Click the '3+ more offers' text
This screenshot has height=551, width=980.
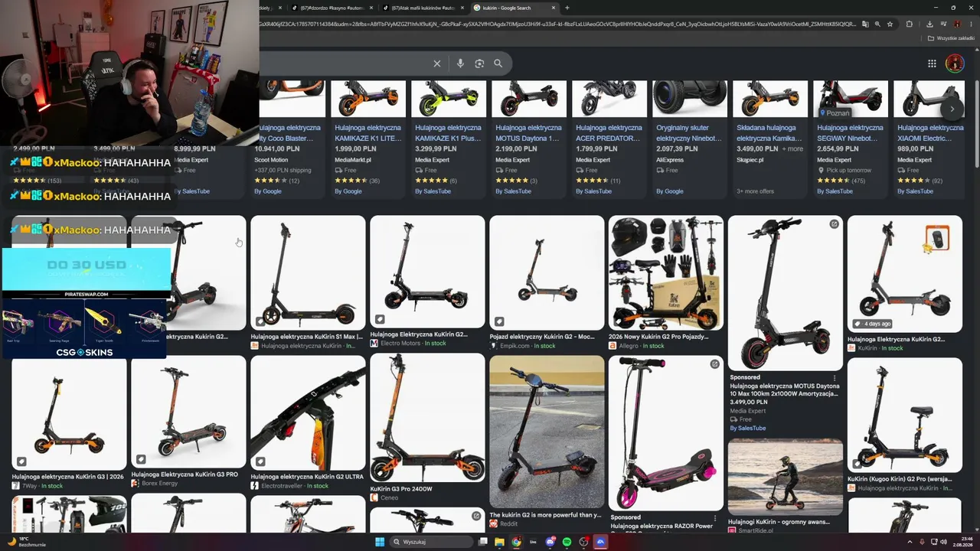click(755, 191)
